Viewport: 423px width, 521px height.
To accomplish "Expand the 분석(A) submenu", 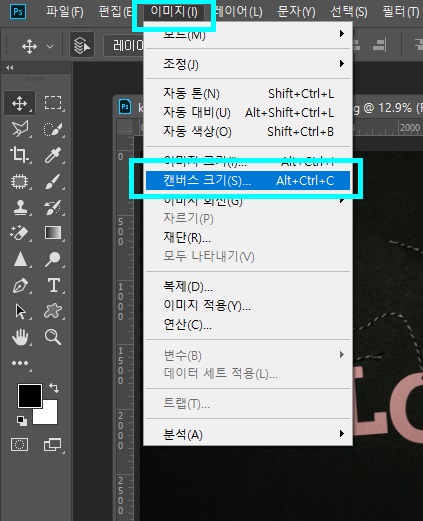I will 248,434.
